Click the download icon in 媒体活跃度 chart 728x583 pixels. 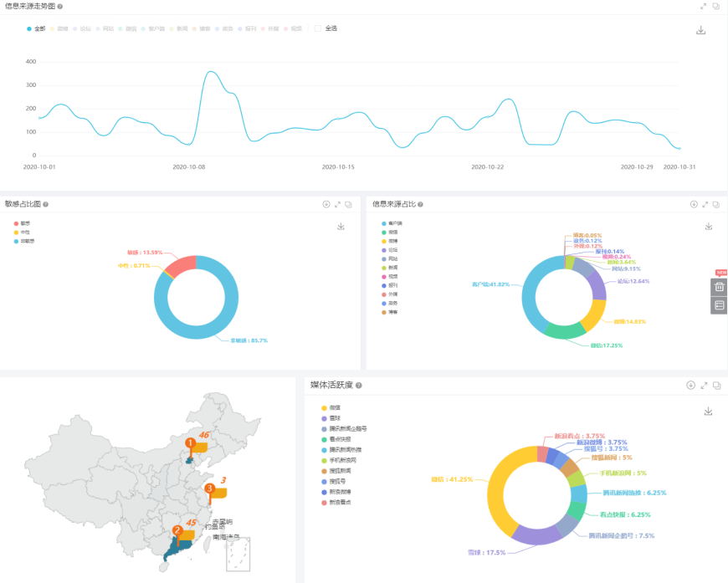tap(708, 411)
